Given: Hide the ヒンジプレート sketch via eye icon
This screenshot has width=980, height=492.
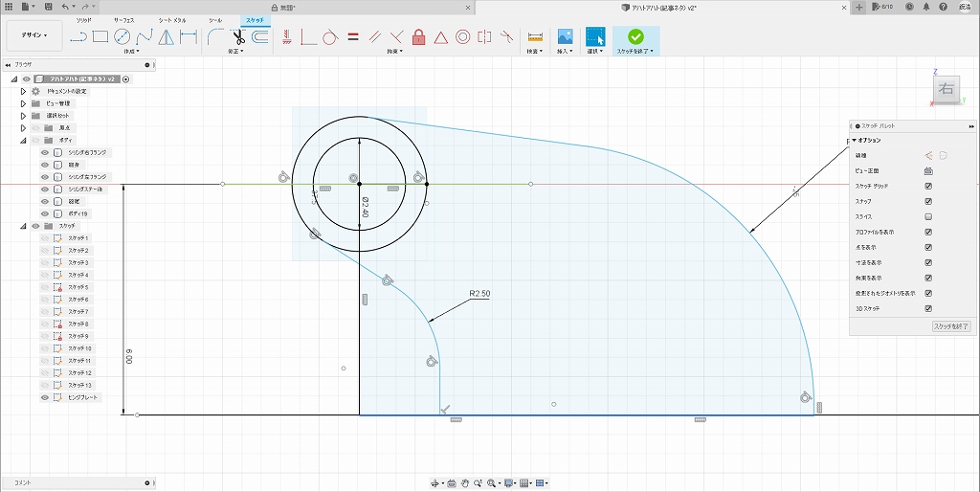Looking at the screenshot, I should (44, 397).
